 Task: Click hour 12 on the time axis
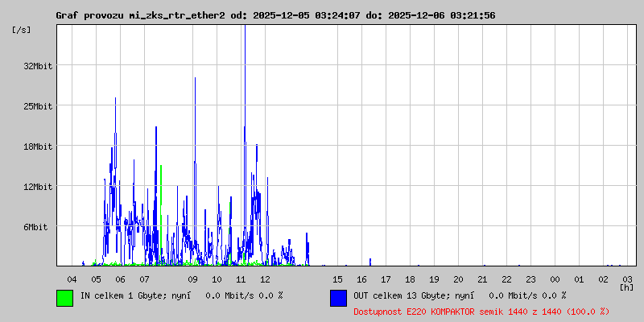coord(265,279)
